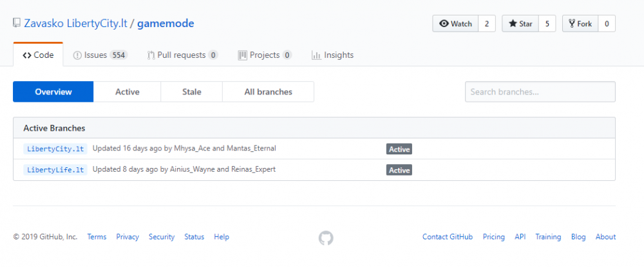Viewport: 644px width, 267px height.
Task: Focus the Search branches field
Action: pyautogui.click(x=540, y=92)
